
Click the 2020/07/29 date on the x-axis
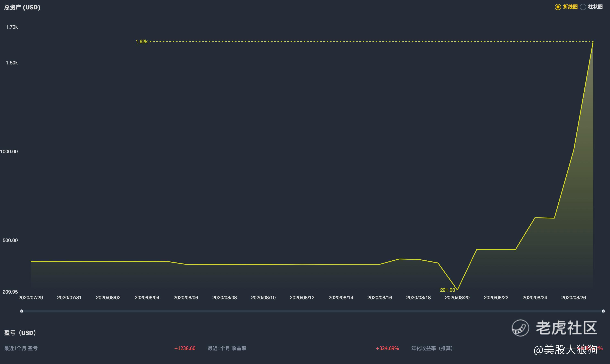click(31, 297)
